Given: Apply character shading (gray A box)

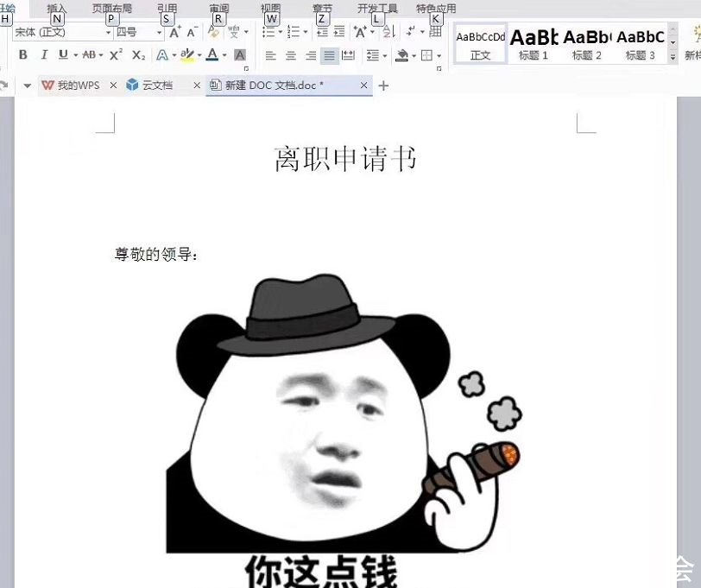Looking at the screenshot, I should coord(240,55).
